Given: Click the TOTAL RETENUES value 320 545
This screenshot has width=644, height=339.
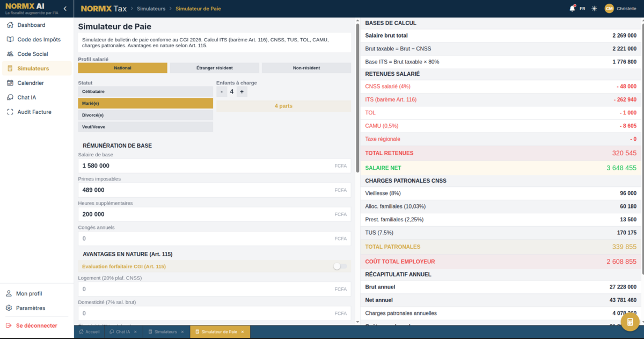Looking at the screenshot, I should (624, 153).
